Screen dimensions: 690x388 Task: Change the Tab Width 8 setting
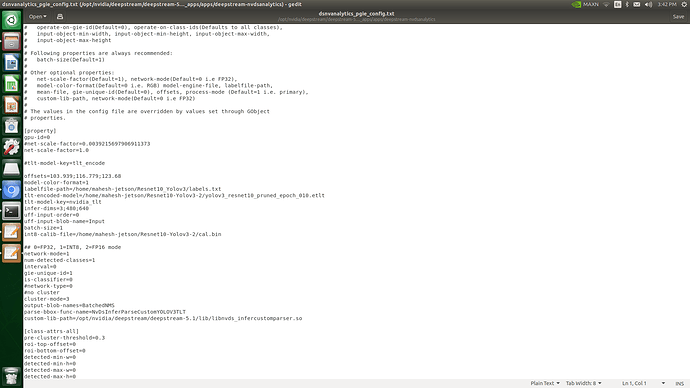tap(583, 383)
